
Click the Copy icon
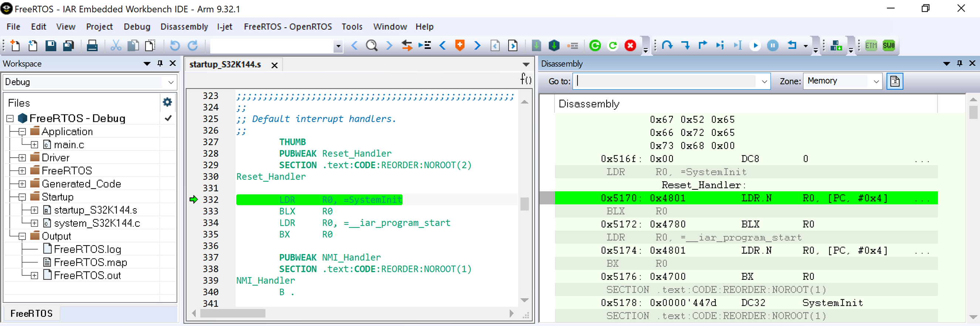133,45
